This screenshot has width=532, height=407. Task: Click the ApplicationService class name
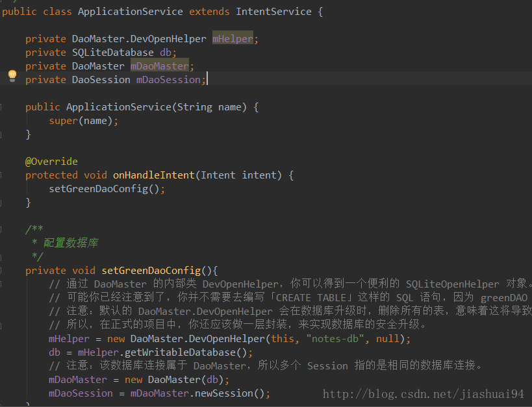(x=131, y=12)
